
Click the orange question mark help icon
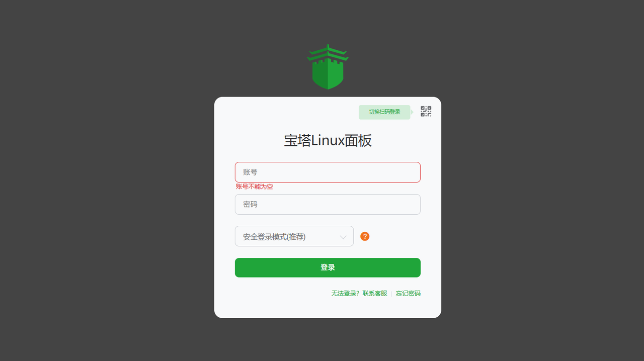click(365, 236)
